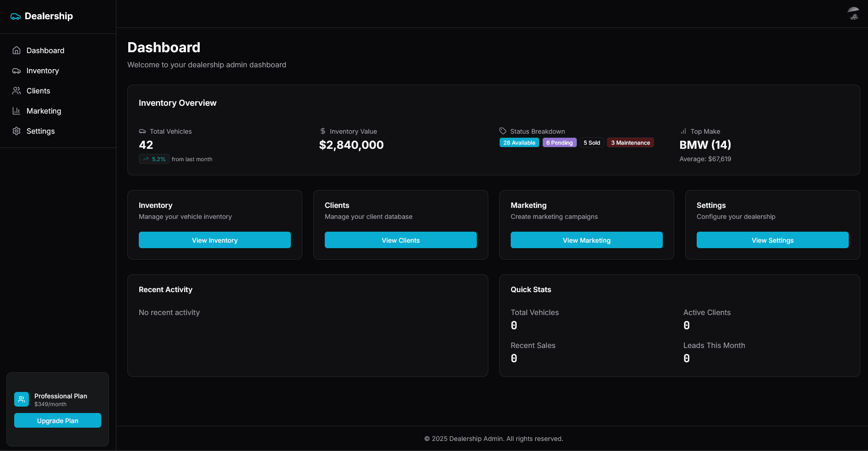Click the 42 total vehicles number
Image resolution: width=868 pixels, height=451 pixels.
click(x=146, y=145)
